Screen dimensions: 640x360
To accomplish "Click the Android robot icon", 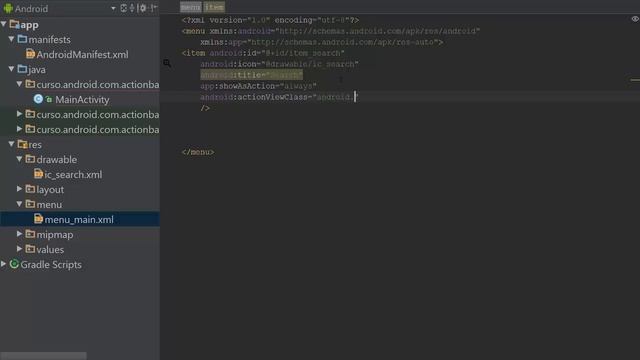I will tap(8, 8).
